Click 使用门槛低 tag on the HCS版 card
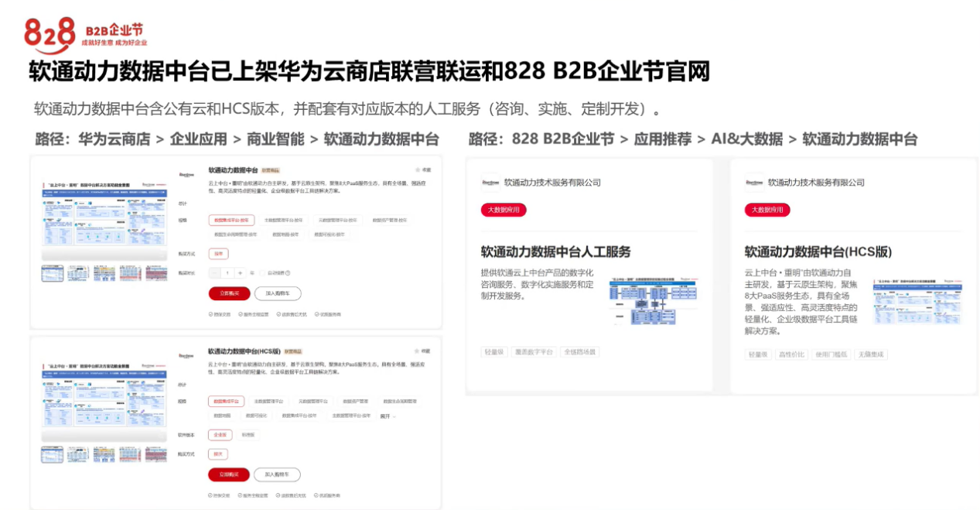 pyautogui.click(x=831, y=354)
